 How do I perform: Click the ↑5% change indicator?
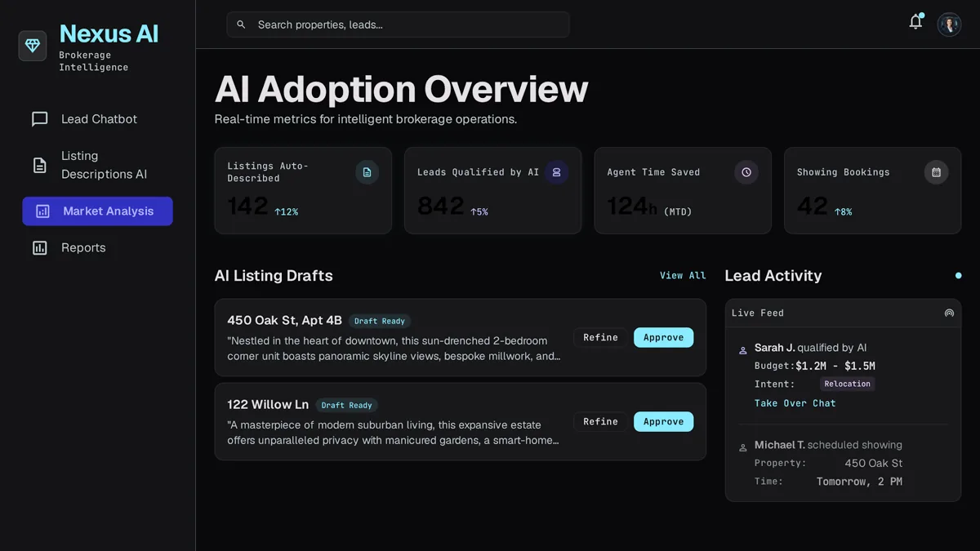tap(479, 212)
